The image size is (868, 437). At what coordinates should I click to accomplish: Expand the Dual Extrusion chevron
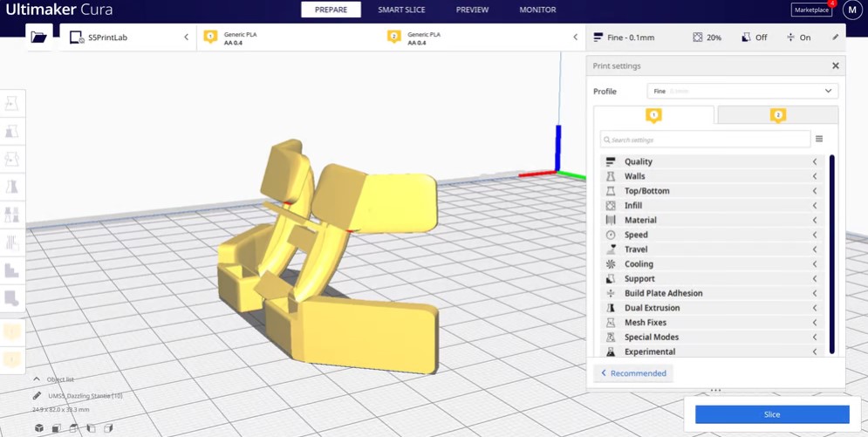pos(815,308)
